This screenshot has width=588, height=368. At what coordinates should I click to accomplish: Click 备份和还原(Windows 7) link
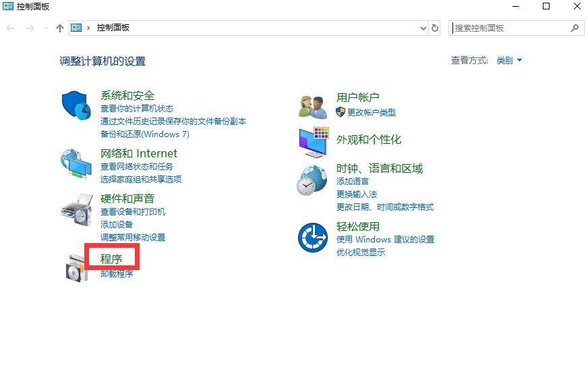[x=145, y=134]
